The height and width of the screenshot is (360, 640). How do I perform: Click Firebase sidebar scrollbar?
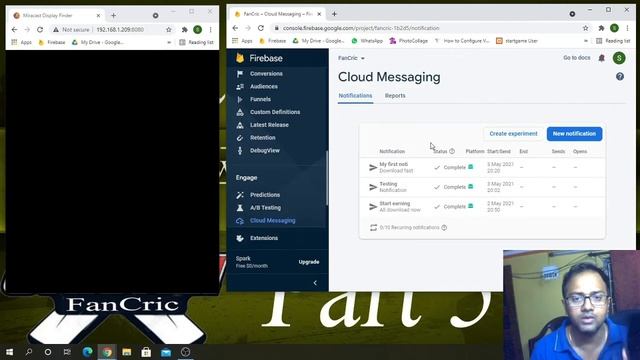[327, 178]
